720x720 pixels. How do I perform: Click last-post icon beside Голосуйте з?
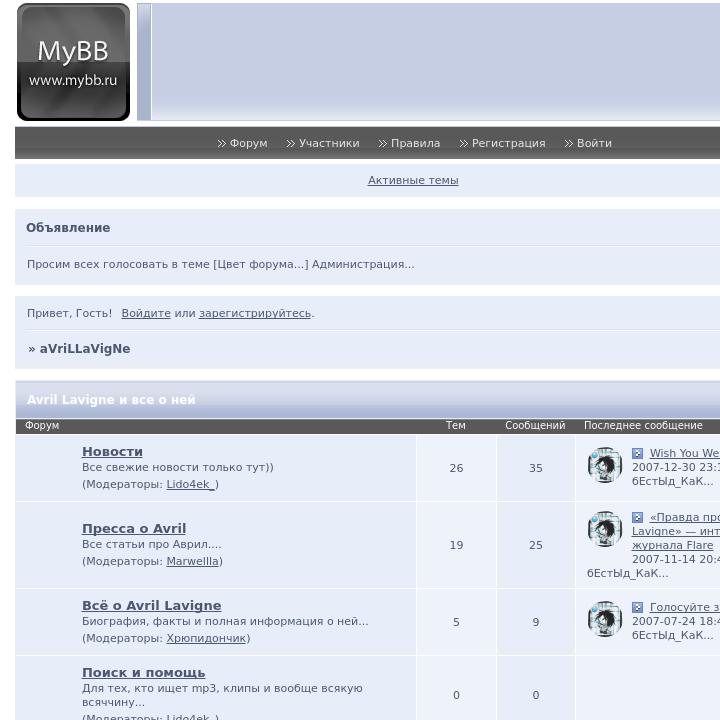point(637,608)
